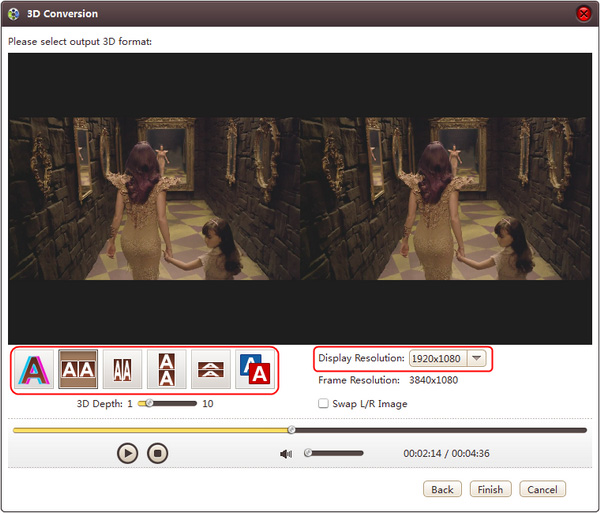Cancel the 3D conversion dialog
Image resolution: width=600 pixels, height=513 pixels.
click(x=542, y=489)
